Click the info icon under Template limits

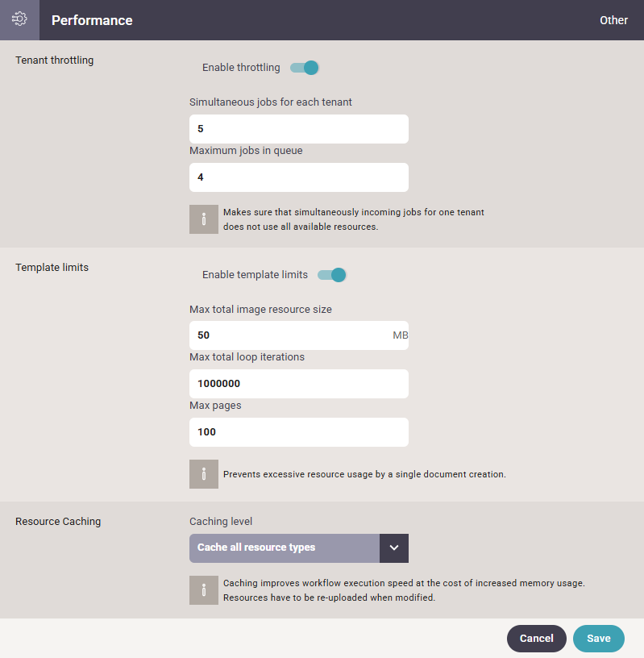(x=203, y=474)
